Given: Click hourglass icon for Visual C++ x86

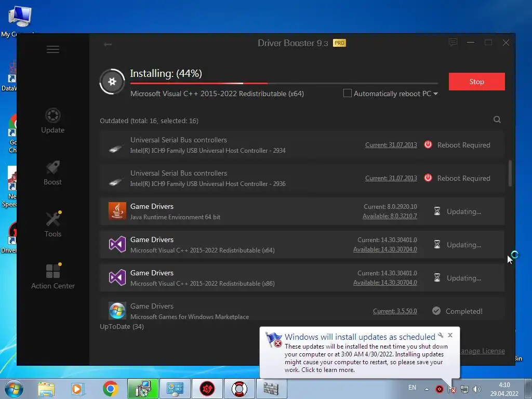Looking at the screenshot, I should click(437, 277).
